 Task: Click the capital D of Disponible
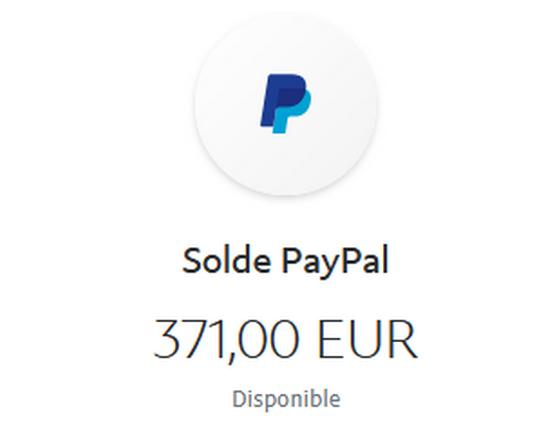point(240,399)
